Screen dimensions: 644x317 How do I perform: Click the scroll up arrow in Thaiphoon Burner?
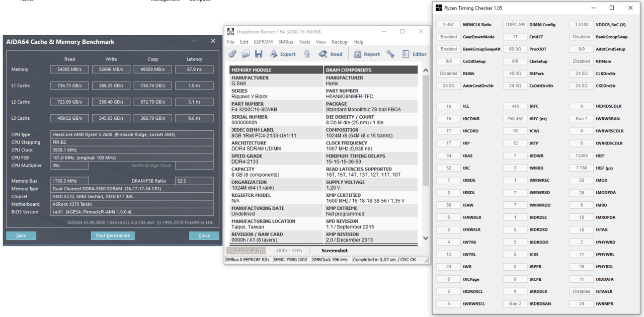click(x=426, y=70)
